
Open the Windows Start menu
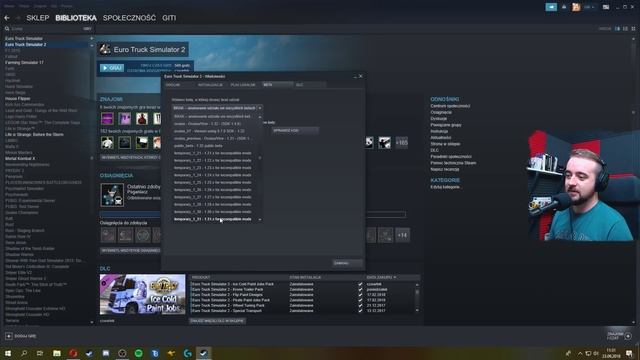pyautogui.click(x=8, y=353)
